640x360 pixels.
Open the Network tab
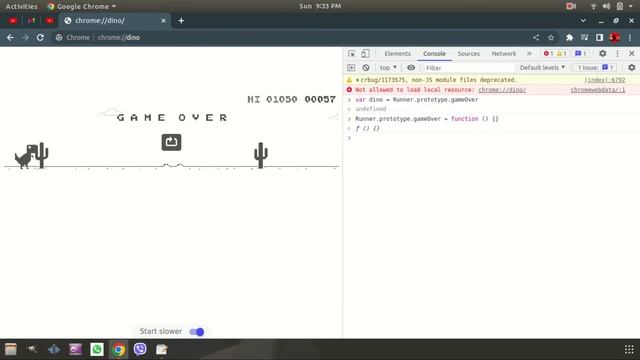pyautogui.click(x=504, y=53)
